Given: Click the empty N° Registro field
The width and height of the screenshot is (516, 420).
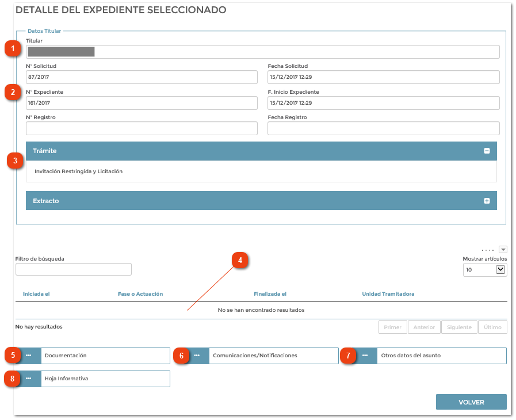Looking at the screenshot, I should tap(141, 128).
